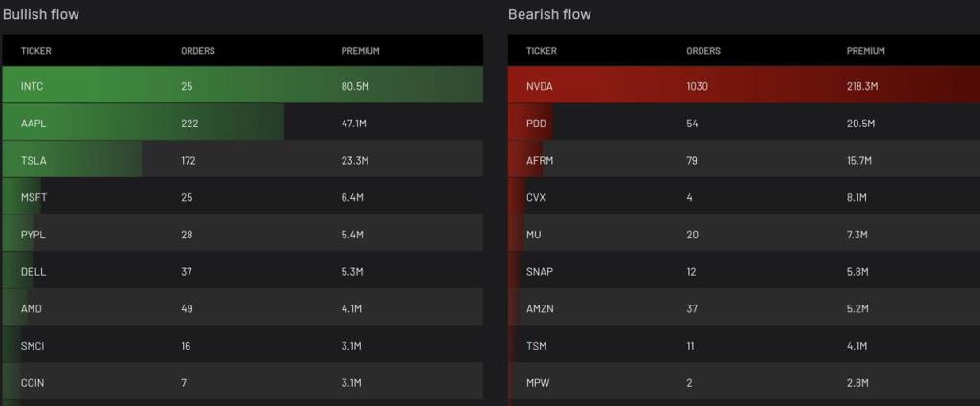
Task: Open the AMZN bearish row
Action: pos(541,308)
